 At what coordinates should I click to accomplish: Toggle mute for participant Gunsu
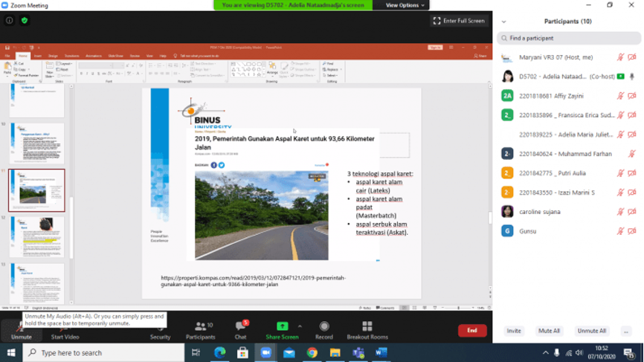click(620, 231)
